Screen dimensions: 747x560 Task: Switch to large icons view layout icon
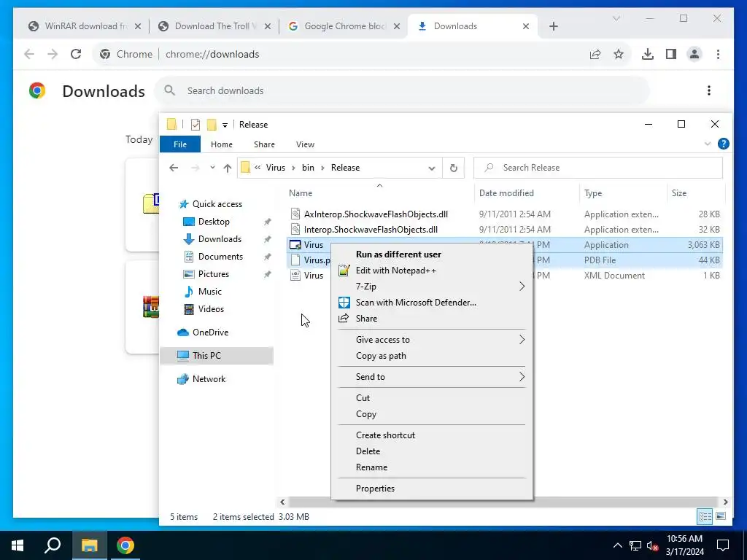click(721, 516)
